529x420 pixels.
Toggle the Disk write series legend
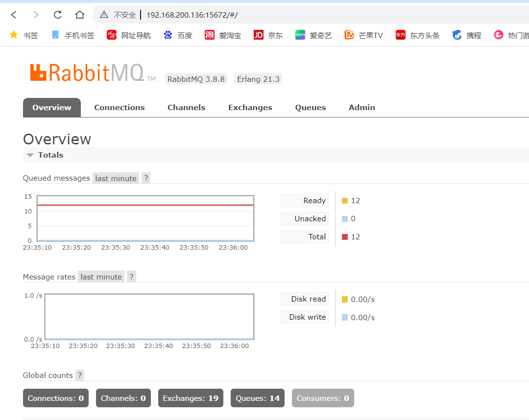pyautogui.click(x=305, y=317)
